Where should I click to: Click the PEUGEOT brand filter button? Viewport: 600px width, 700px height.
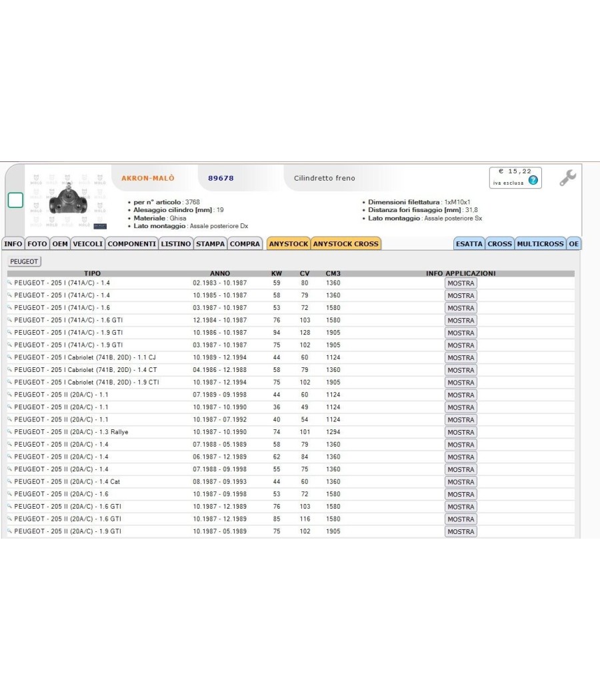pyautogui.click(x=24, y=261)
